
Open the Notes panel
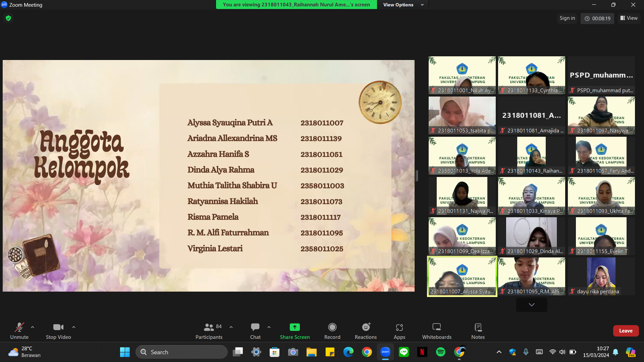478,330
